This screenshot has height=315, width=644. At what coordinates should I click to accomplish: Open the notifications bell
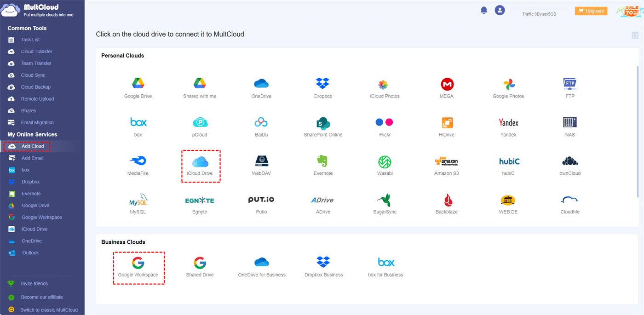tap(483, 10)
